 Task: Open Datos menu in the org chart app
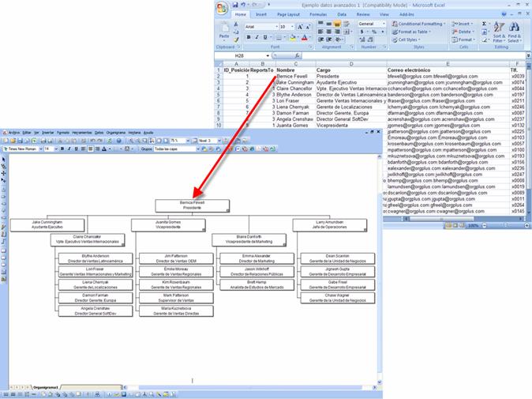99,133
